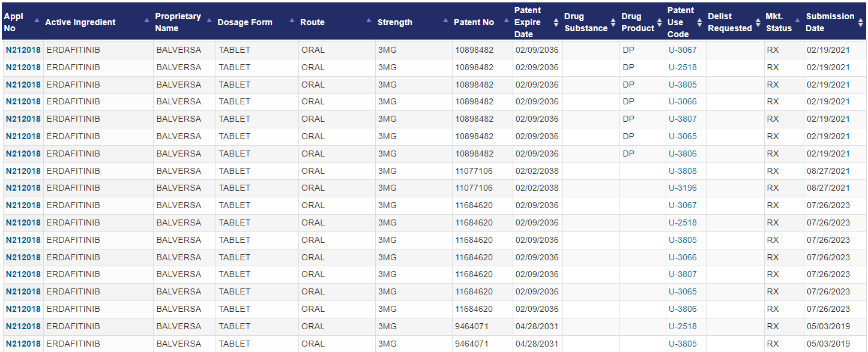This screenshot has width=868, height=352.
Task: Click the Proprietary Name sort arrow
Action: (209, 20)
